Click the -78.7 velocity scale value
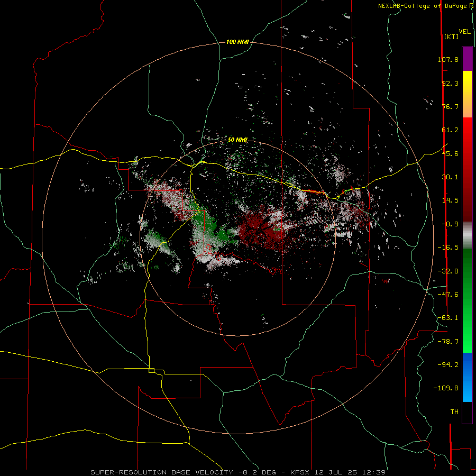The width and height of the screenshot is (476, 476). tap(448, 342)
